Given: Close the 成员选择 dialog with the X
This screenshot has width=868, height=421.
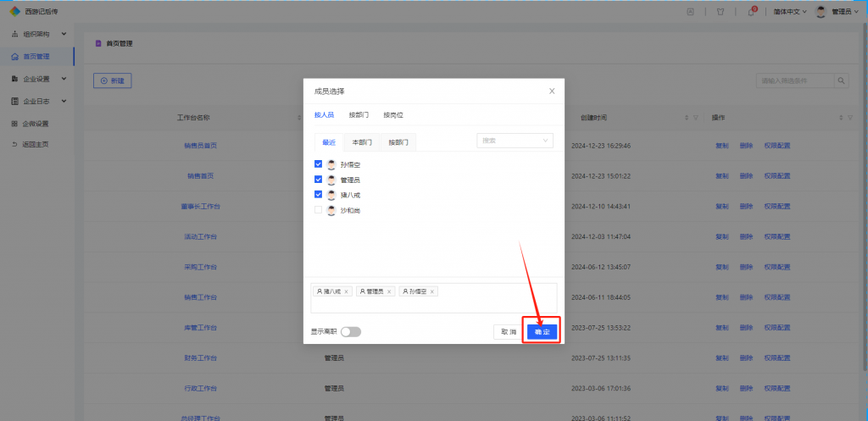Looking at the screenshot, I should click(551, 91).
